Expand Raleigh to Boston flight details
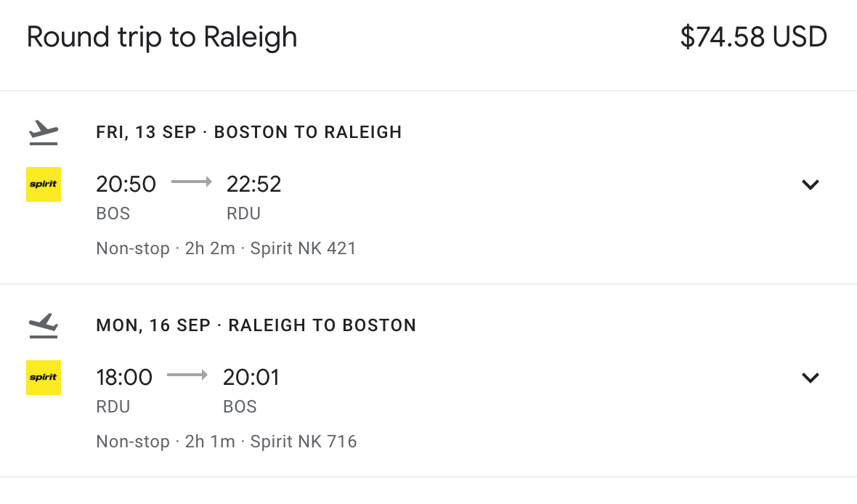 click(x=810, y=378)
